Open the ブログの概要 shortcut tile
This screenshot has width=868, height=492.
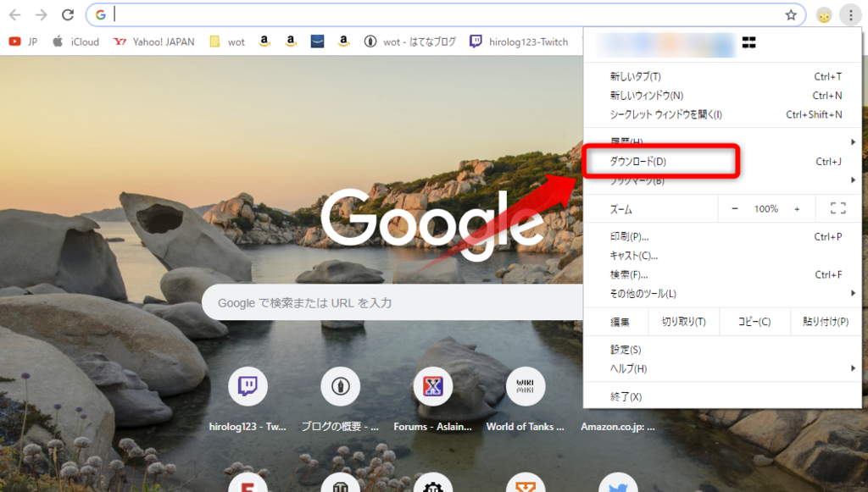[340, 386]
